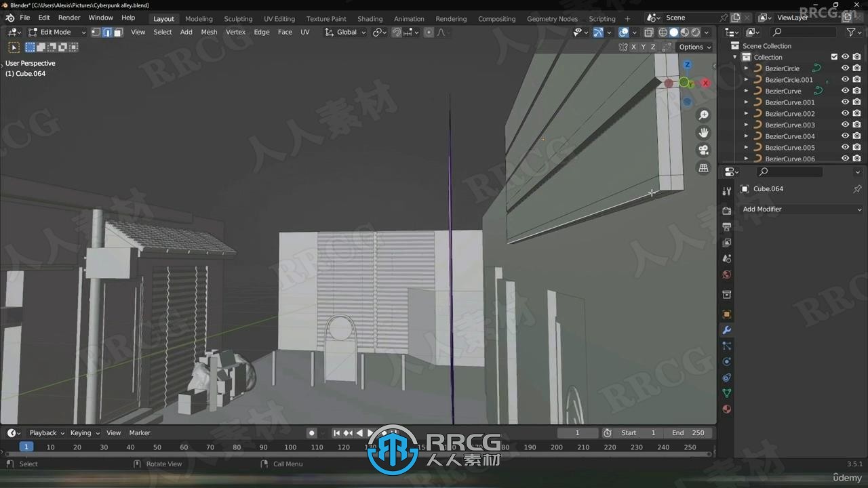The width and height of the screenshot is (868, 488).
Task: Click the mesh symmetry butterfly icon
Action: click(623, 47)
